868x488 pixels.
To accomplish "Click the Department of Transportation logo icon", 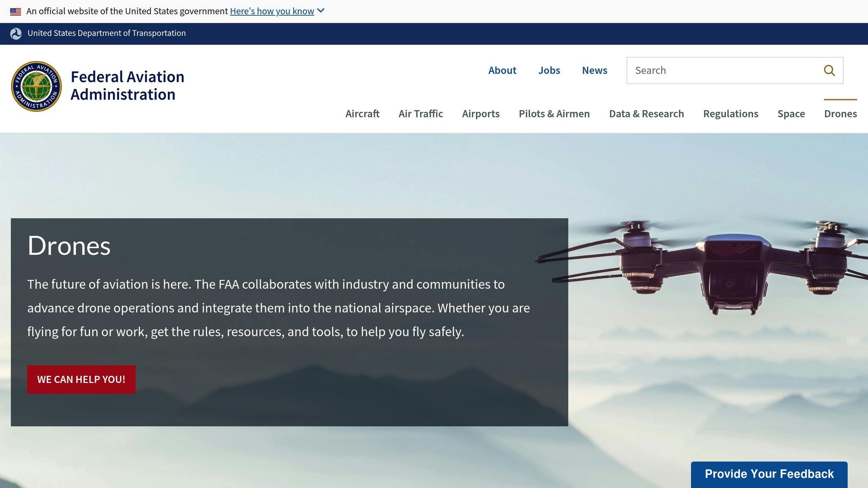I will 16,34.
